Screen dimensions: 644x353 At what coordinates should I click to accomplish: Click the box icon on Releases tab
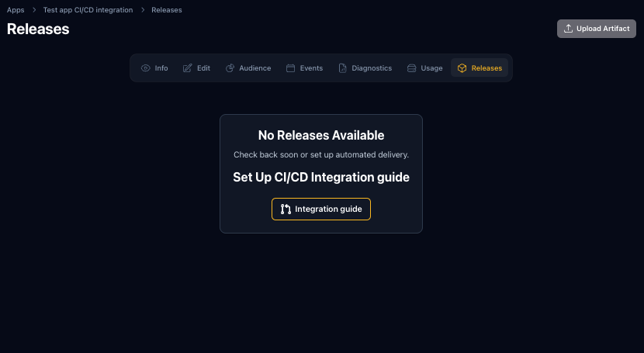click(x=462, y=68)
